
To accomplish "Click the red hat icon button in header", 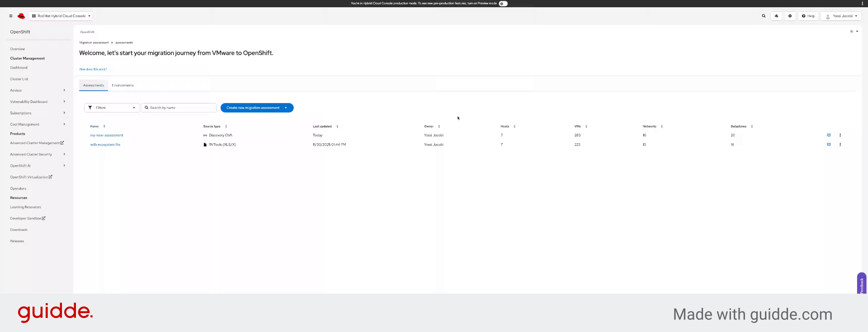I will pos(776,16).
